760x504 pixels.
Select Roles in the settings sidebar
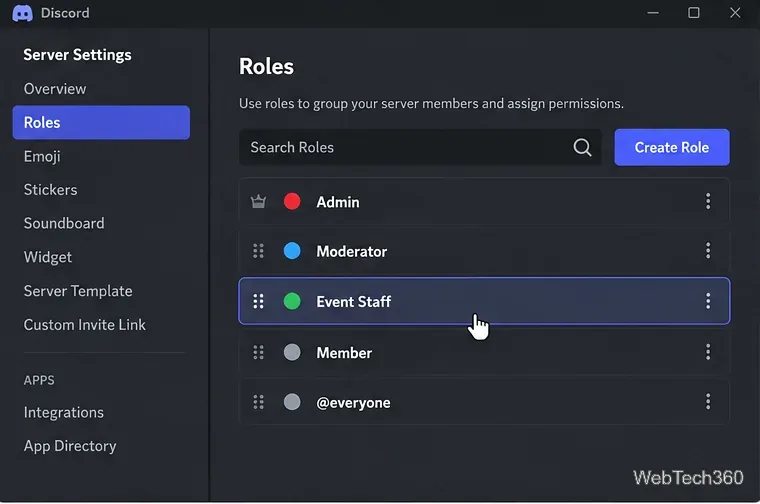[101, 123]
